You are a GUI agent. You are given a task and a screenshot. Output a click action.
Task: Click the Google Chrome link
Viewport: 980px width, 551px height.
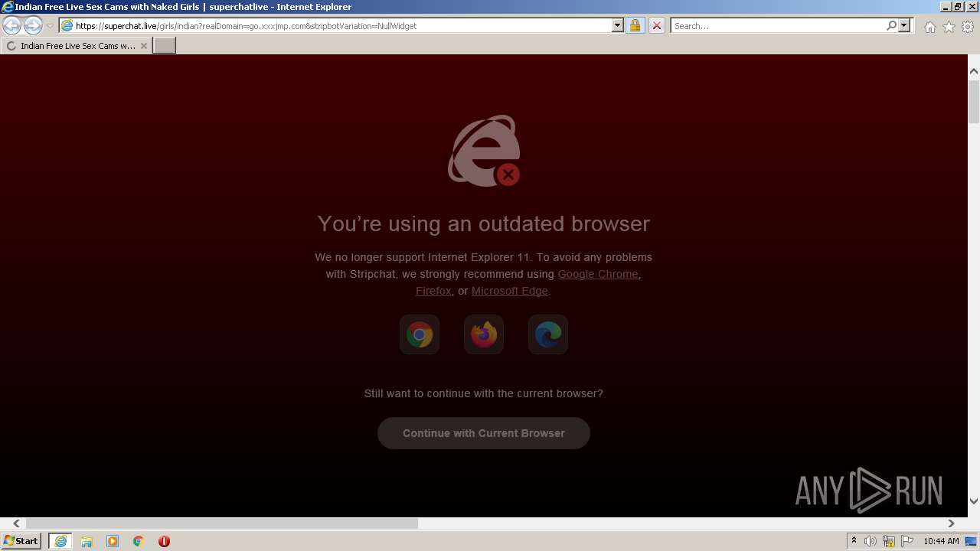click(x=598, y=274)
